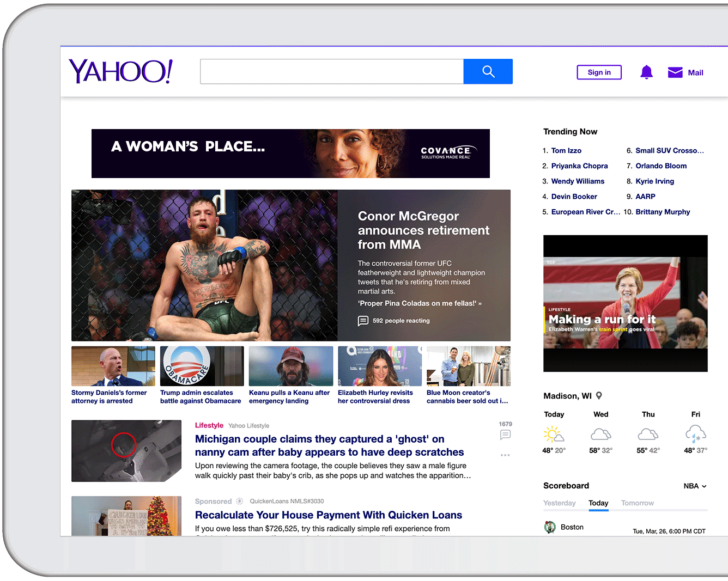Open trending topic Priyanka Chopra

coord(579,166)
